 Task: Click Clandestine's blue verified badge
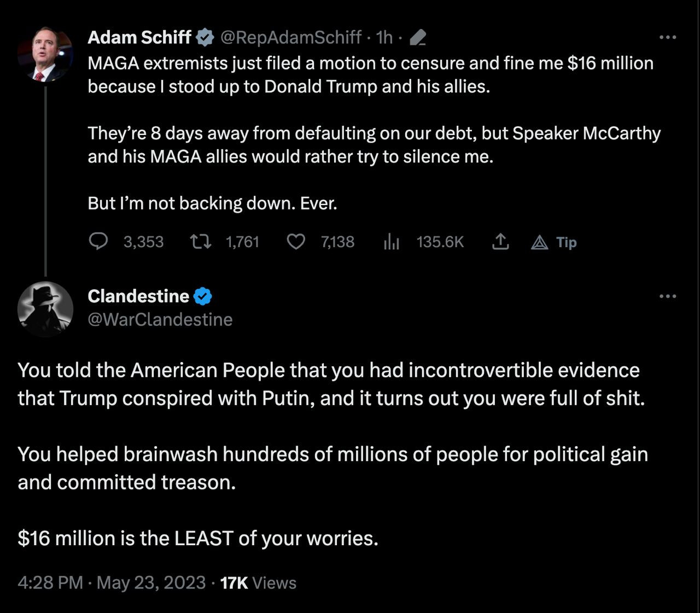[203, 296]
